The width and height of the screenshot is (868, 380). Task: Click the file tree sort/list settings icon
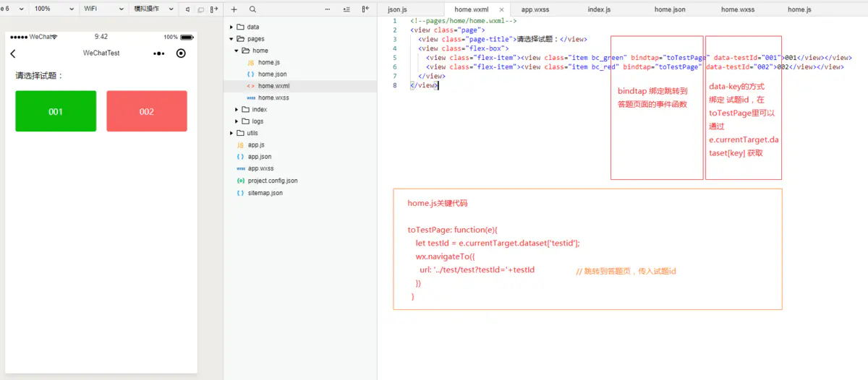tap(346, 9)
